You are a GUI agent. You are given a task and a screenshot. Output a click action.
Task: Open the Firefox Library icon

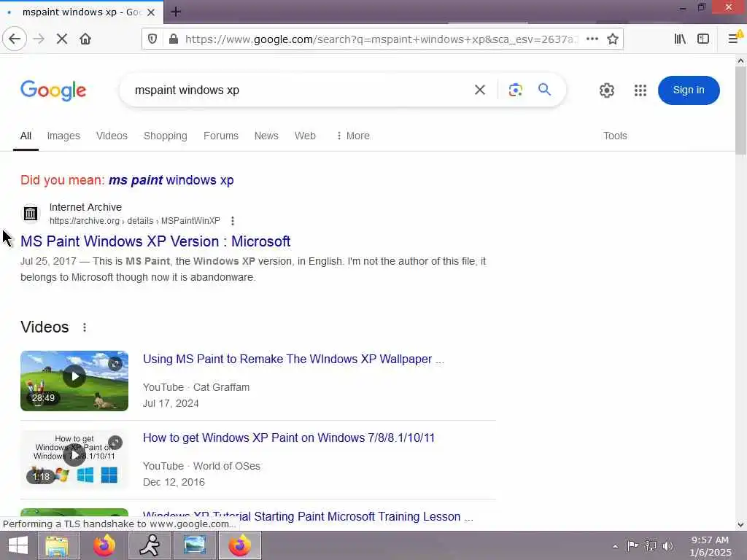680,39
